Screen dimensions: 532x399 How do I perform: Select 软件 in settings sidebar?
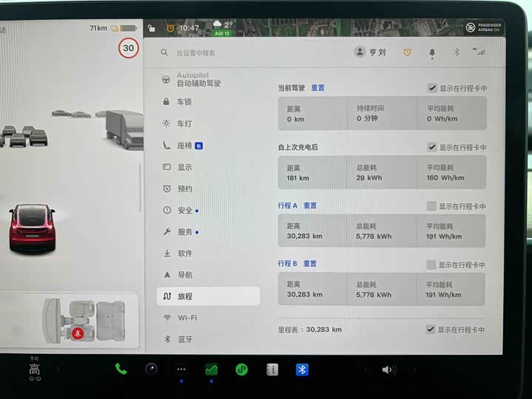(x=185, y=253)
